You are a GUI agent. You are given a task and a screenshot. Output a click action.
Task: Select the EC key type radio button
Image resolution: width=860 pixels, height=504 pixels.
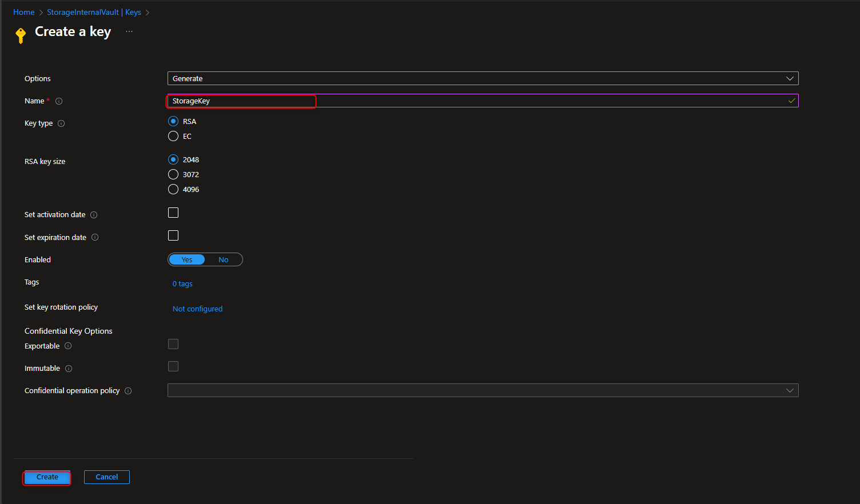click(173, 136)
